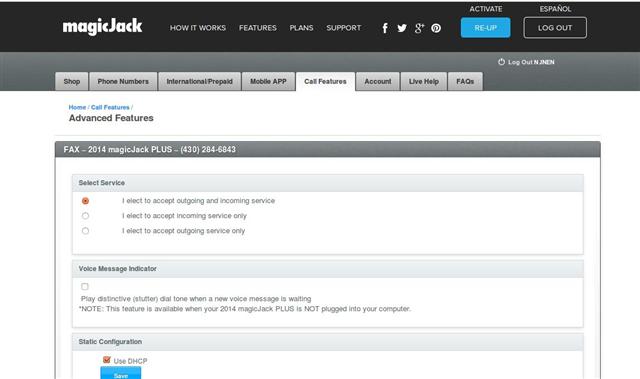The height and width of the screenshot is (379, 640).
Task: Open the Phone Numbers tab
Action: [x=123, y=82]
